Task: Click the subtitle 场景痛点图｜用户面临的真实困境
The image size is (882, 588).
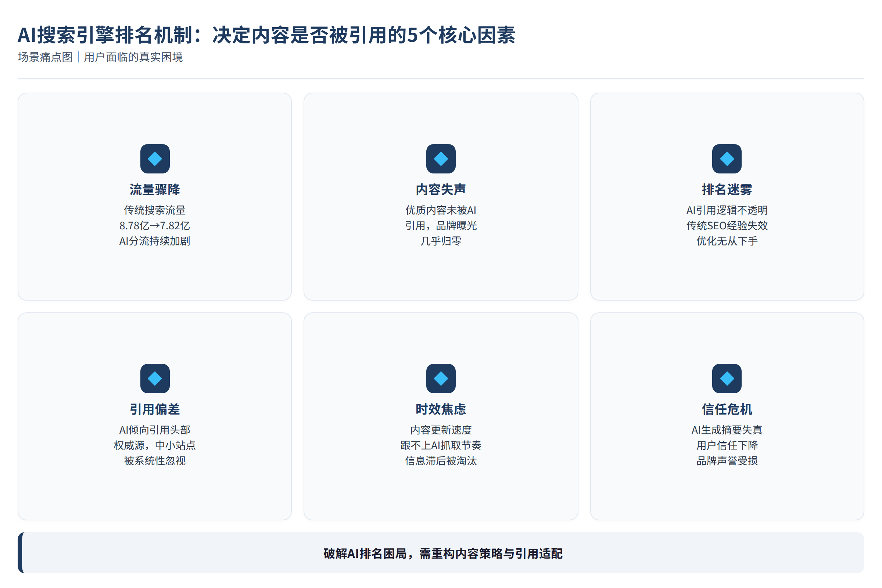Action: tap(100, 57)
